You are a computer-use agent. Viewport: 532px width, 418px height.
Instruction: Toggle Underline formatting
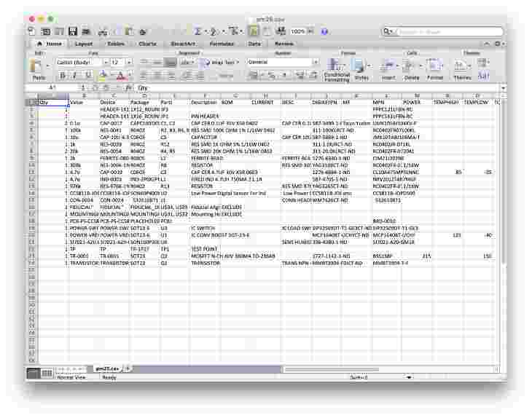point(86,75)
